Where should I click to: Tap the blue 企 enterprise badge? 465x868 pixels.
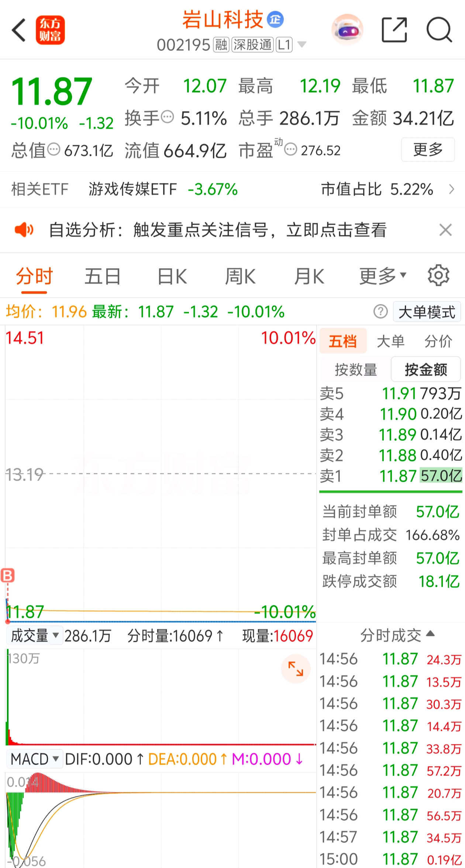(x=275, y=20)
